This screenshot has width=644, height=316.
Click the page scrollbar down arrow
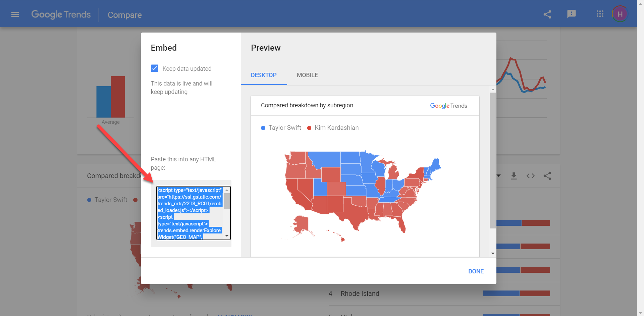click(x=640, y=312)
